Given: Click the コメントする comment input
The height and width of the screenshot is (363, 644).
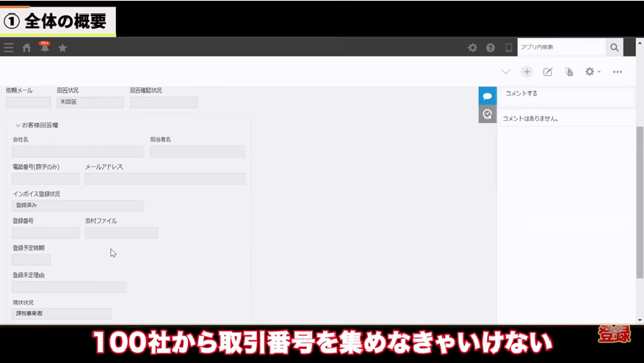Looking at the screenshot, I should click(565, 94).
